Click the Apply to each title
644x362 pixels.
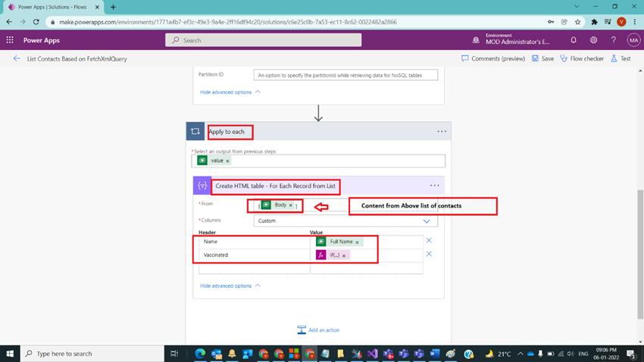tap(227, 132)
